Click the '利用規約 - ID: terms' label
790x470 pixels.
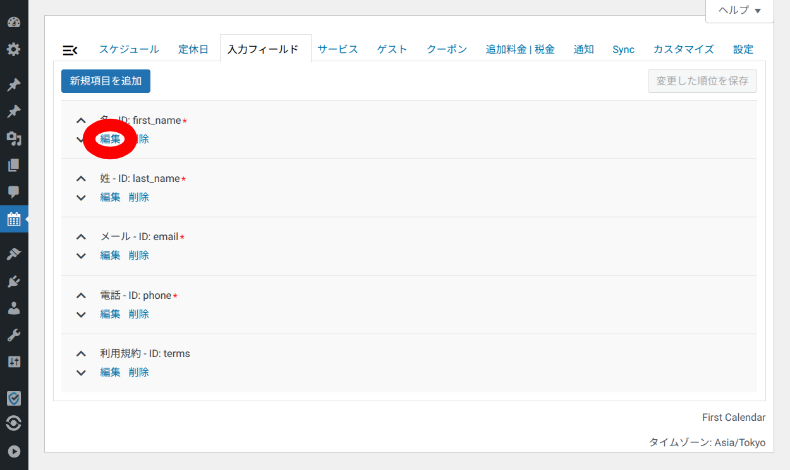tap(145, 354)
